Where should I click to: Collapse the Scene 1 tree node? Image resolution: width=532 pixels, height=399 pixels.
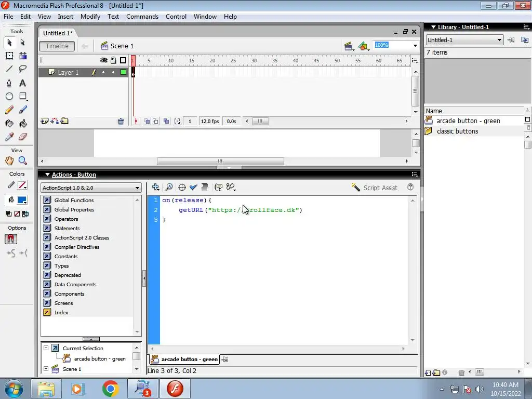tap(46, 369)
